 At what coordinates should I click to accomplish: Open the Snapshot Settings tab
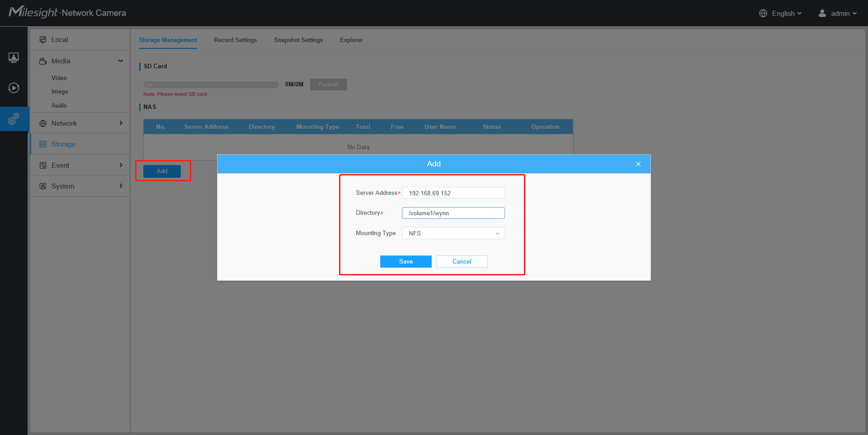click(x=298, y=40)
